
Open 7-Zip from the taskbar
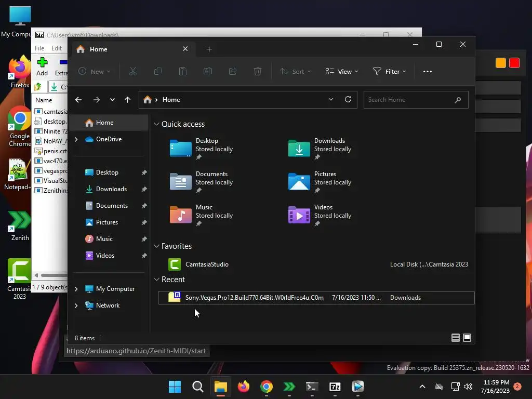click(x=335, y=387)
